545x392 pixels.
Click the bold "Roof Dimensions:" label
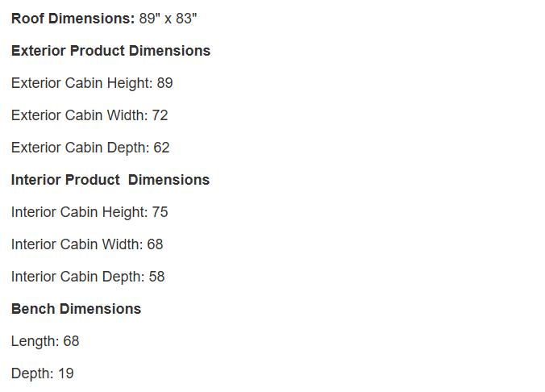[73, 19]
